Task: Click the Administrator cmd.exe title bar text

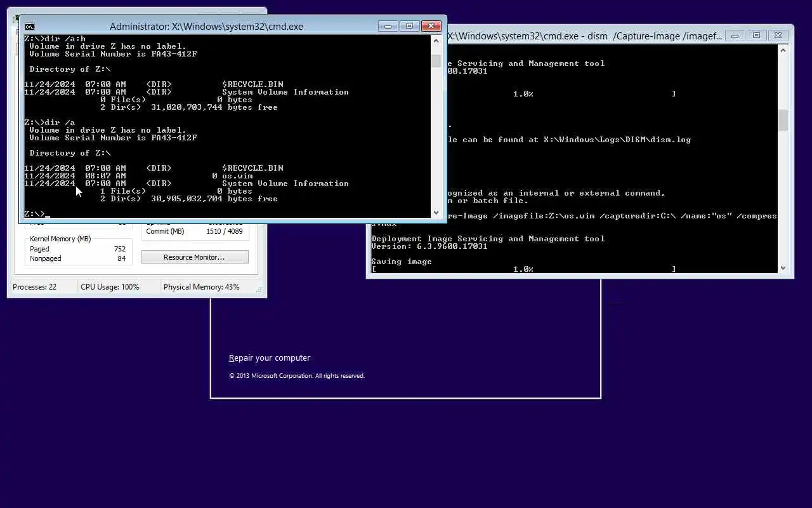Action: coord(206,27)
